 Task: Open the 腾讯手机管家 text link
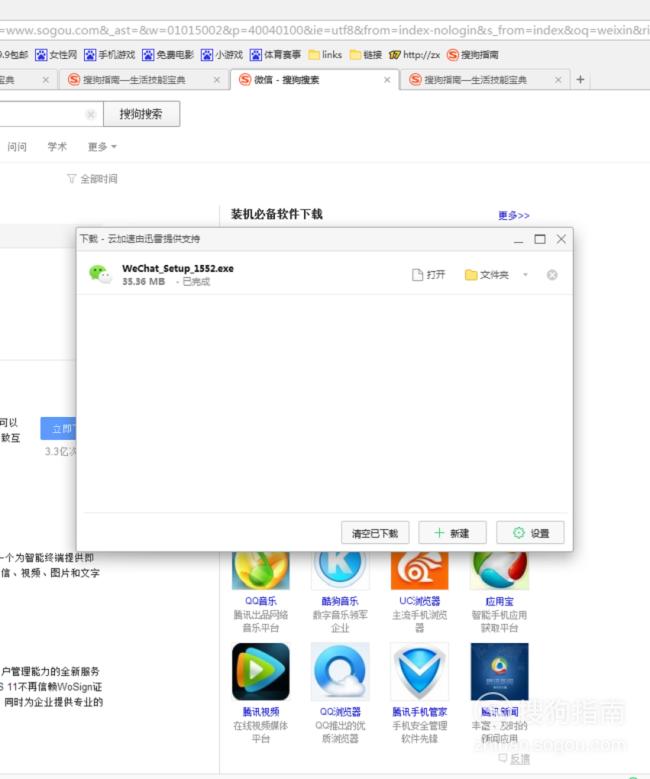coord(419,712)
